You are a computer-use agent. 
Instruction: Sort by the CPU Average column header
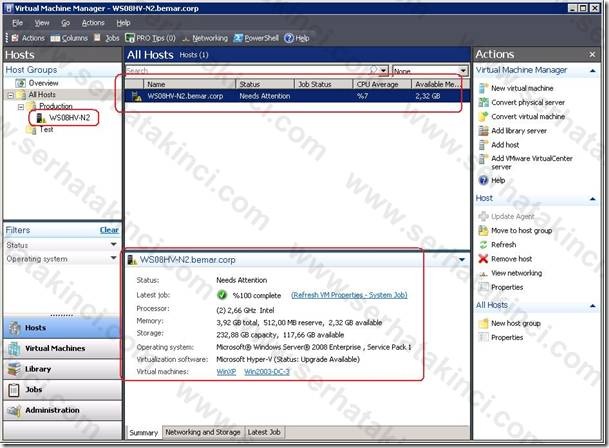pyautogui.click(x=382, y=84)
